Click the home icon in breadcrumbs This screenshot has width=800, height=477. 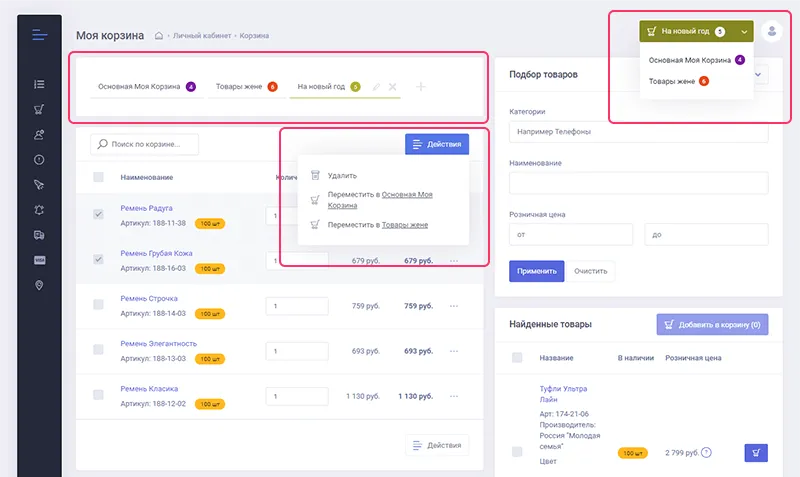click(x=159, y=36)
